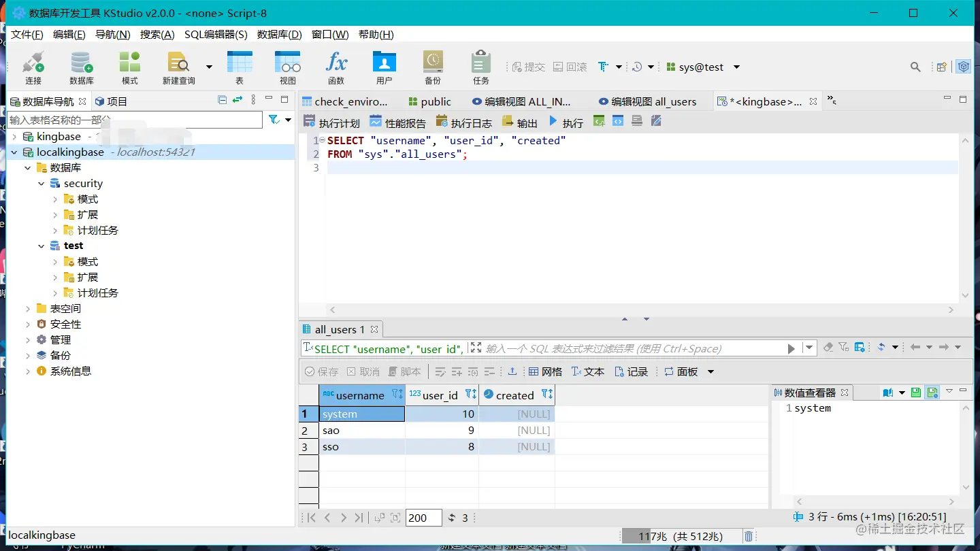The image size is (980, 551).
Task: Click the export upload icon in results toolbar
Action: click(x=512, y=371)
